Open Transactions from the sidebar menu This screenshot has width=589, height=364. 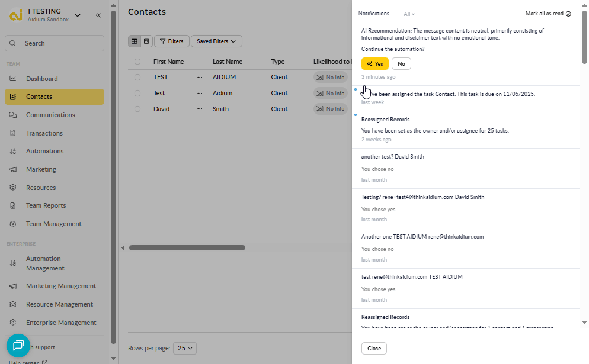click(x=44, y=133)
